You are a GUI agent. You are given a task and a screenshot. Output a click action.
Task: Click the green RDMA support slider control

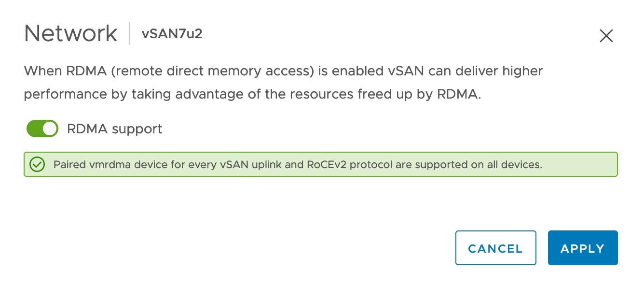coord(42,129)
